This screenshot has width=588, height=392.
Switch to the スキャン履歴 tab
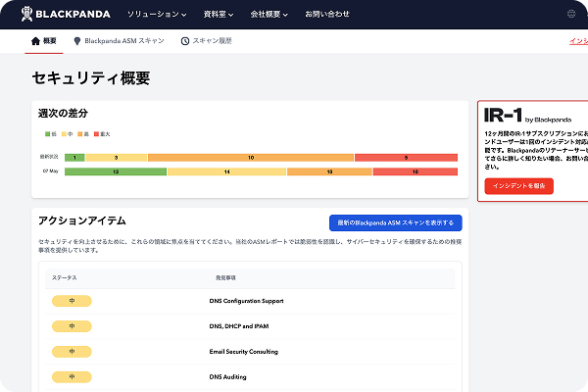point(206,41)
